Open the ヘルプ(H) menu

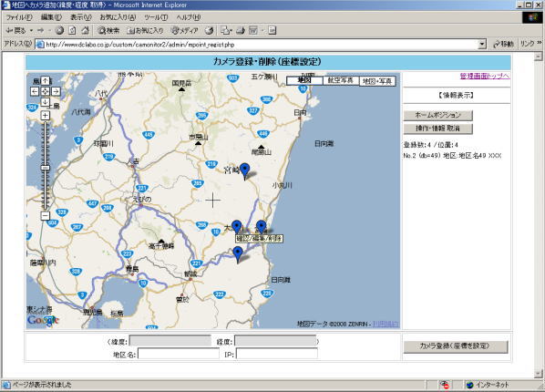188,17
